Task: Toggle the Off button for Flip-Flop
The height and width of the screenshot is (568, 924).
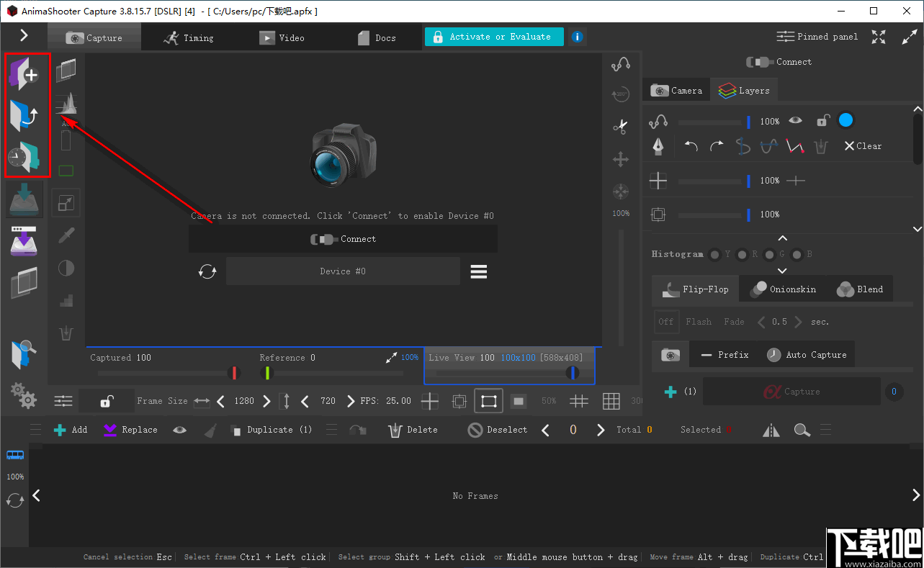Action: (665, 322)
